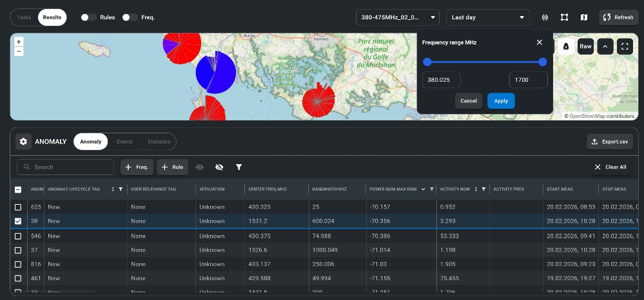The width and height of the screenshot is (644, 300).
Task: Click the filter funnel icon in toolbar
Action: tap(239, 167)
